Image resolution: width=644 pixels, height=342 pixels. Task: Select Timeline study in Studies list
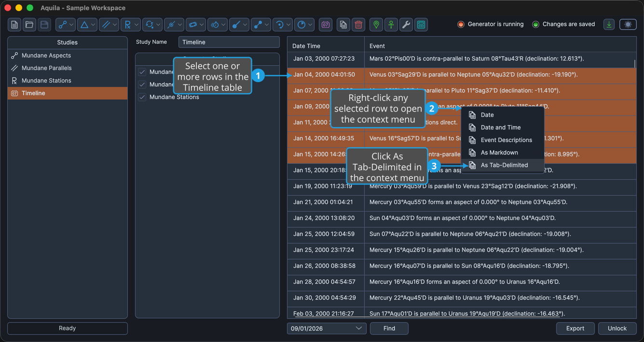pyautogui.click(x=68, y=93)
